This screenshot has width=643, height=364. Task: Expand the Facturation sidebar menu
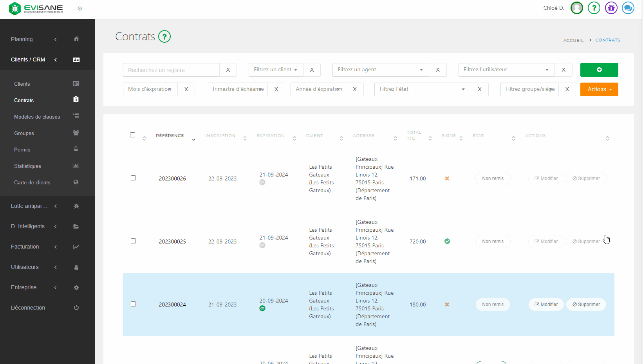coord(25,247)
